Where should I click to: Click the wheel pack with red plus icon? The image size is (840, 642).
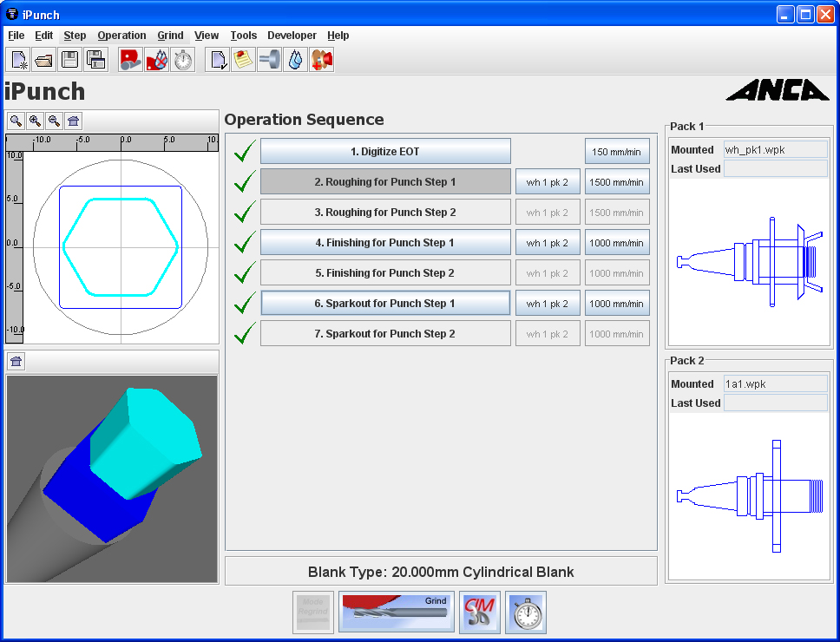[321, 60]
